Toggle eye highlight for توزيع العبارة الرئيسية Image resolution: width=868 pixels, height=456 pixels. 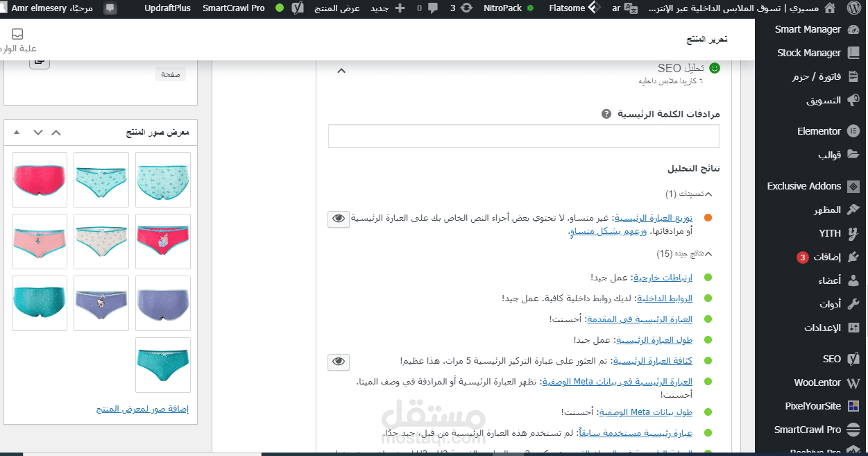point(339,219)
